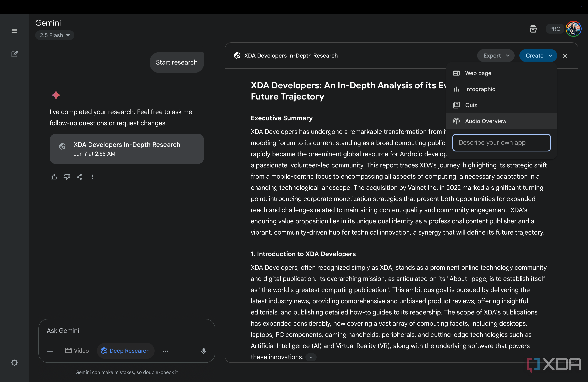The width and height of the screenshot is (588, 382).
Task: Open the 2.5 Flash model selector
Action: [55, 35]
